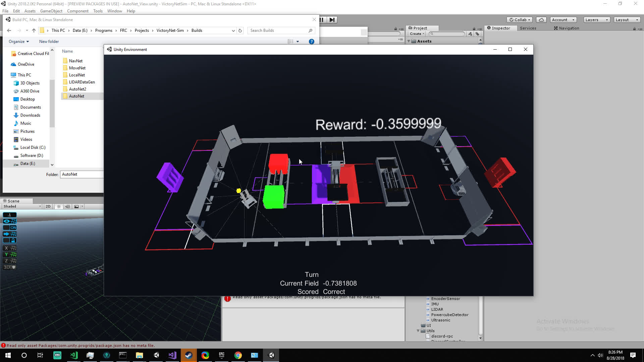Open the Collab dropdown

[520, 20]
